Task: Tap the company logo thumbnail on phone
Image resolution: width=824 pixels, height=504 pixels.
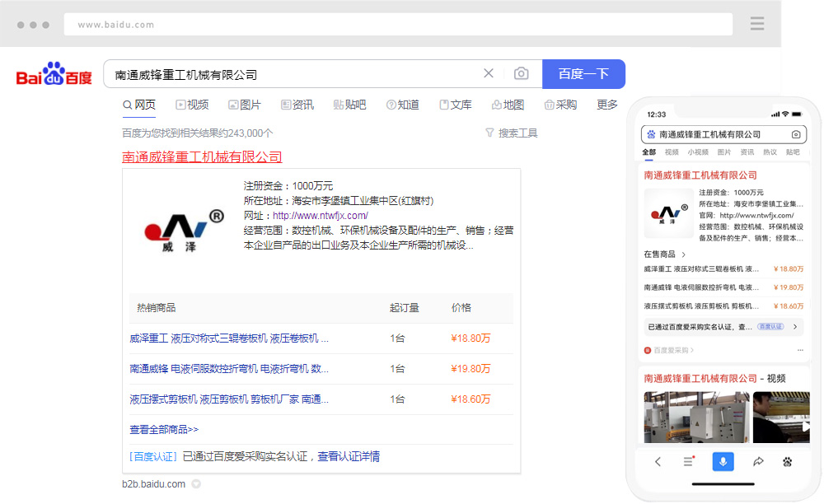Action: click(668, 213)
